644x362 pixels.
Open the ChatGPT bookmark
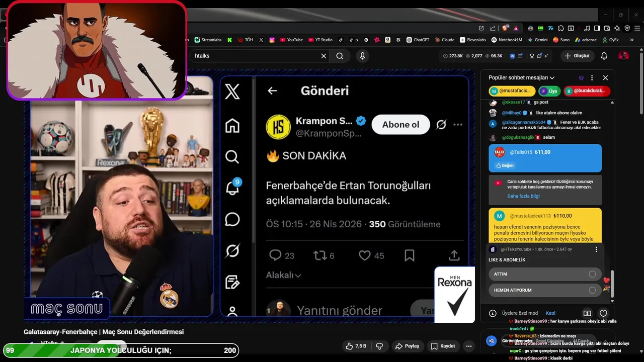(418, 40)
